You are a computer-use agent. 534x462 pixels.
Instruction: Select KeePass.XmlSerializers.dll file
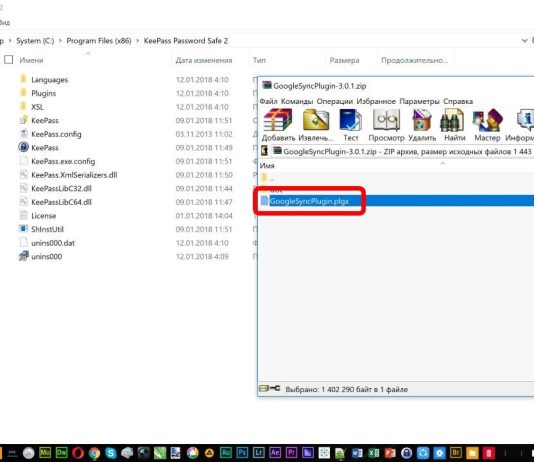point(74,175)
